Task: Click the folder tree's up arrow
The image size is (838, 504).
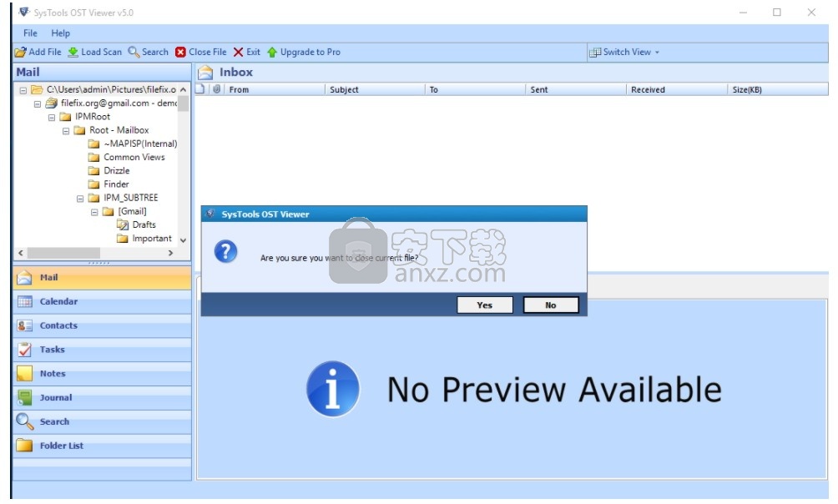Action: click(184, 90)
